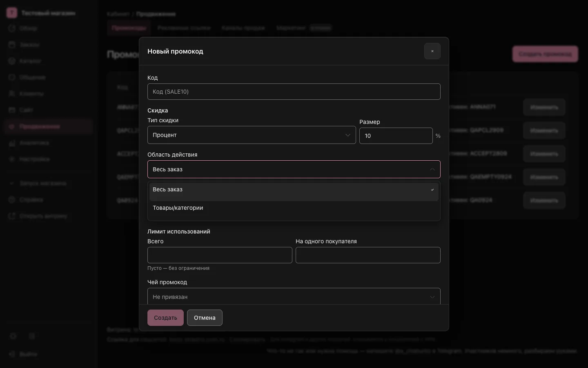Click the Создать промокод background button
This screenshot has width=588, height=368.
pyautogui.click(x=545, y=54)
